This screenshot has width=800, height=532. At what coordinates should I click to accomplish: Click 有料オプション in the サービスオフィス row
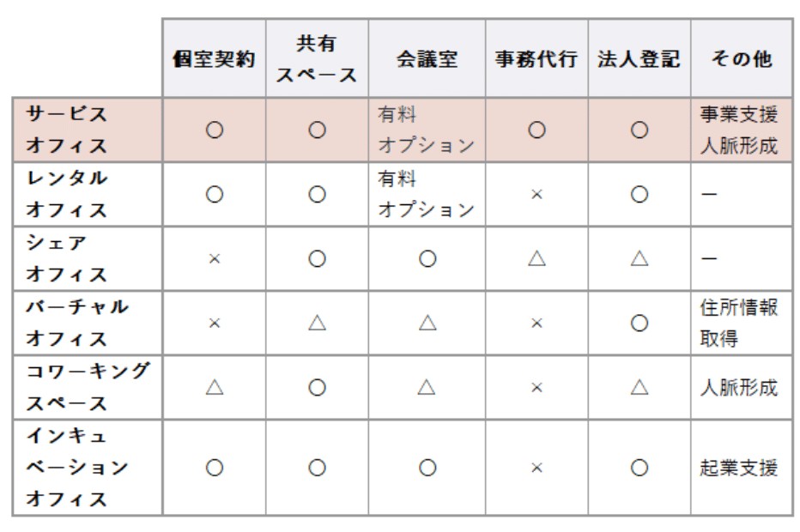(427, 130)
